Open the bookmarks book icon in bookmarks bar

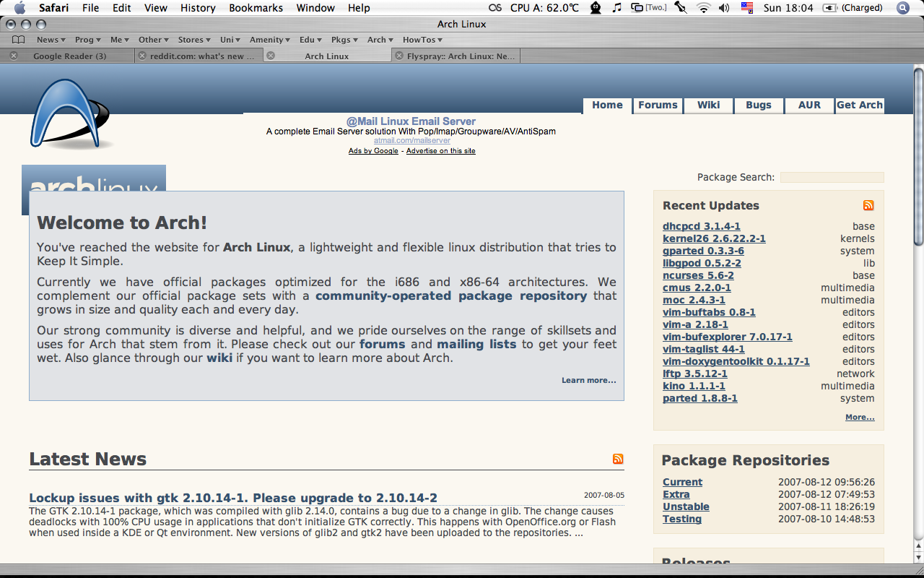(x=18, y=40)
